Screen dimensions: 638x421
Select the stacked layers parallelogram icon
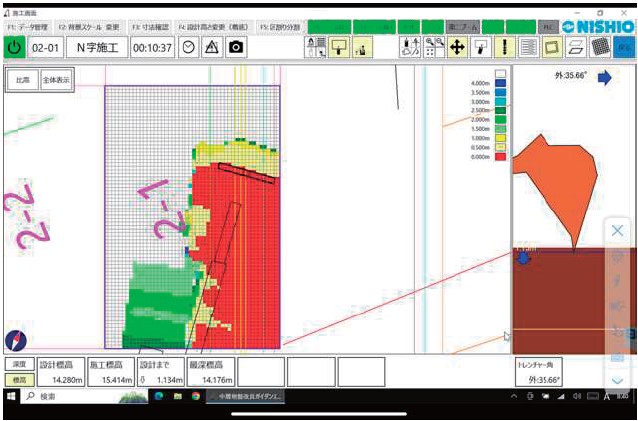(x=576, y=47)
